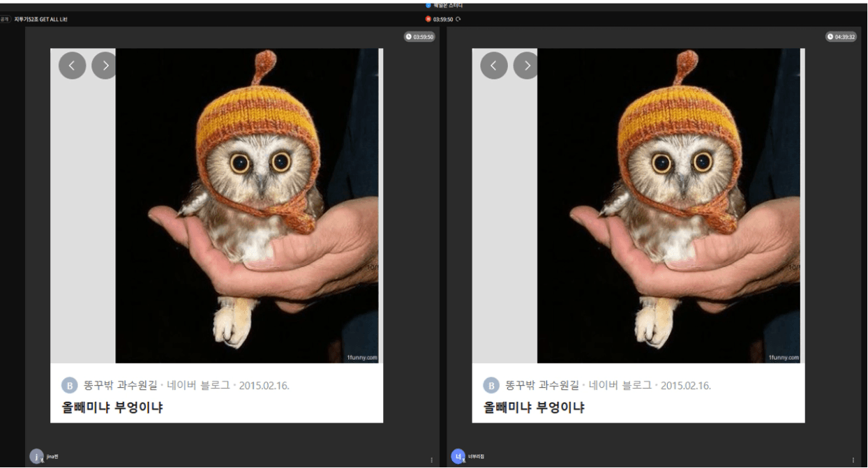The width and height of the screenshot is (868, 468).
Task: Open the more options menu on right panel
Action: click(853, 460)
